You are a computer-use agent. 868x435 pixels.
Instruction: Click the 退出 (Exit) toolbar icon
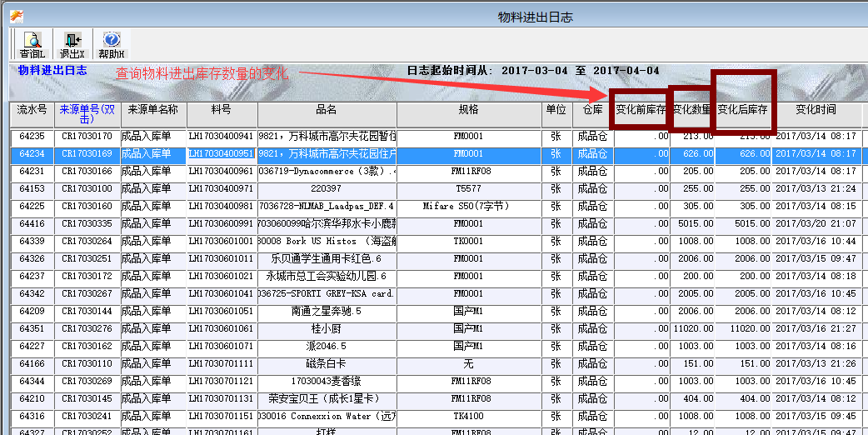click(x=71, y=44)
